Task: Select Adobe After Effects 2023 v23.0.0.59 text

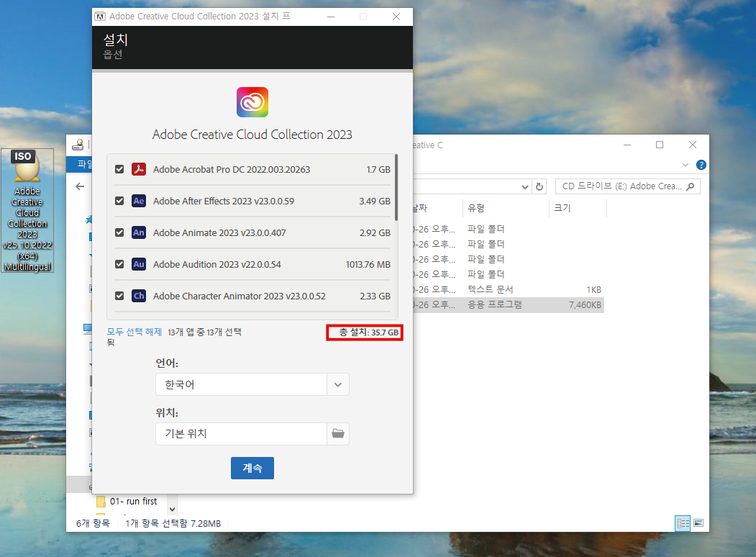Action: point(223,201)
